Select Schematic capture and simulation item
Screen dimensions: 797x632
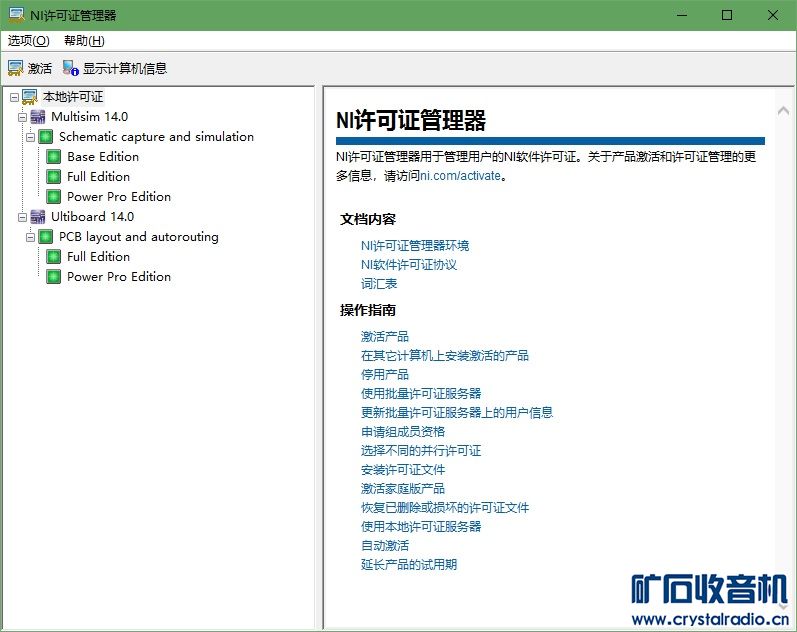pos(157,137)
